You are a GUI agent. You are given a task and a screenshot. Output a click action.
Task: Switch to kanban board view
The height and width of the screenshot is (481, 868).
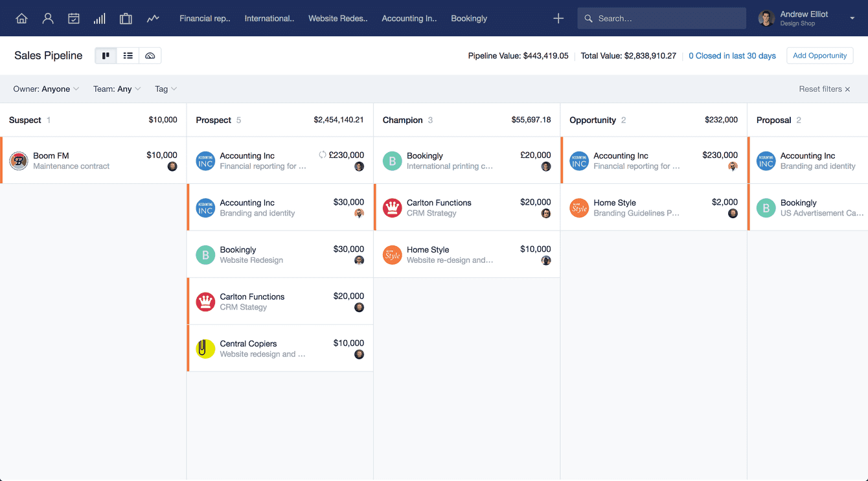click(106, 56)
